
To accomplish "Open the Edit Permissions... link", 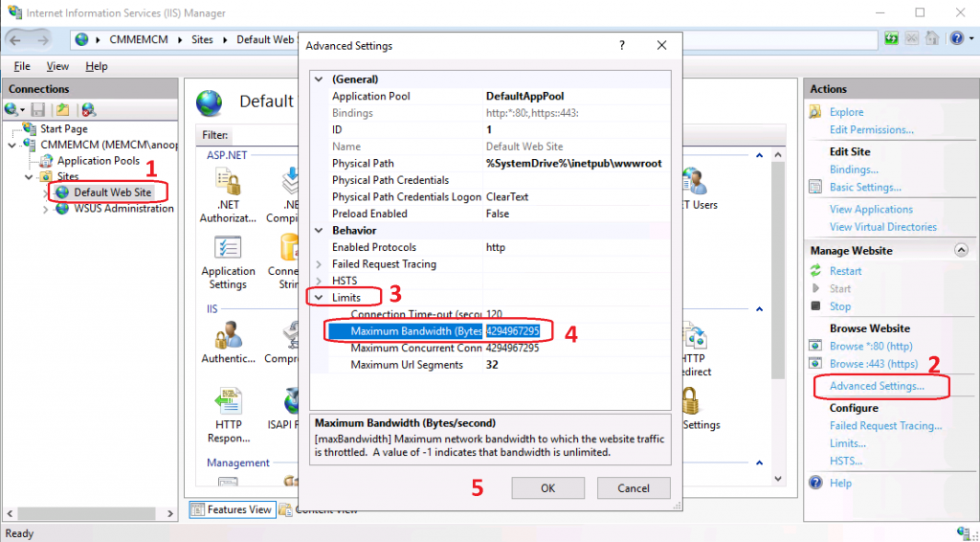I will tap(871, 130).
